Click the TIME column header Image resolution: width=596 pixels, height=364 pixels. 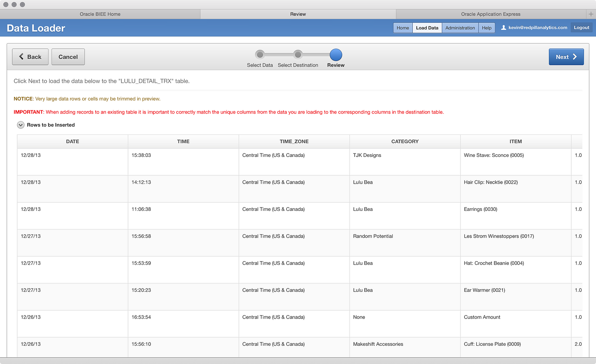pos(183,142)
